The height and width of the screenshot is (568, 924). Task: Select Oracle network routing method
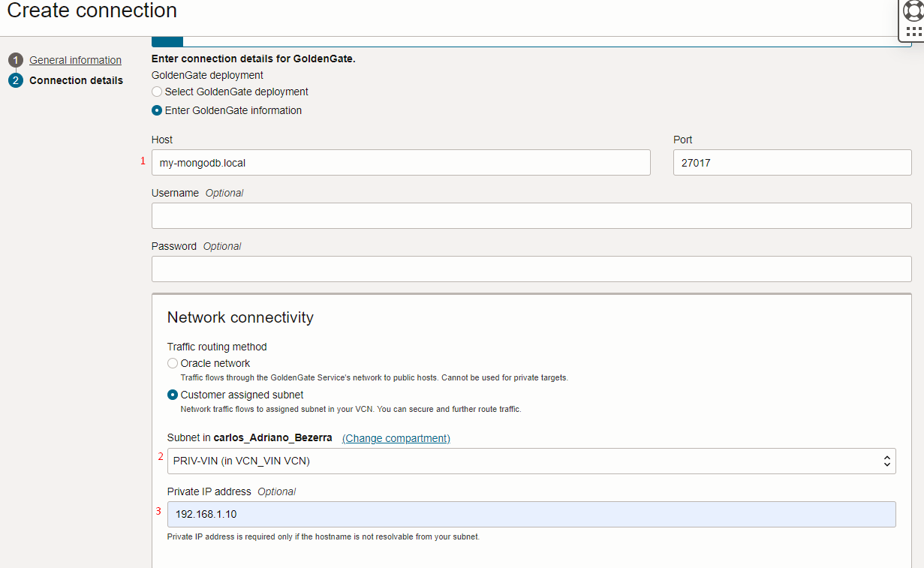(173, 363)
